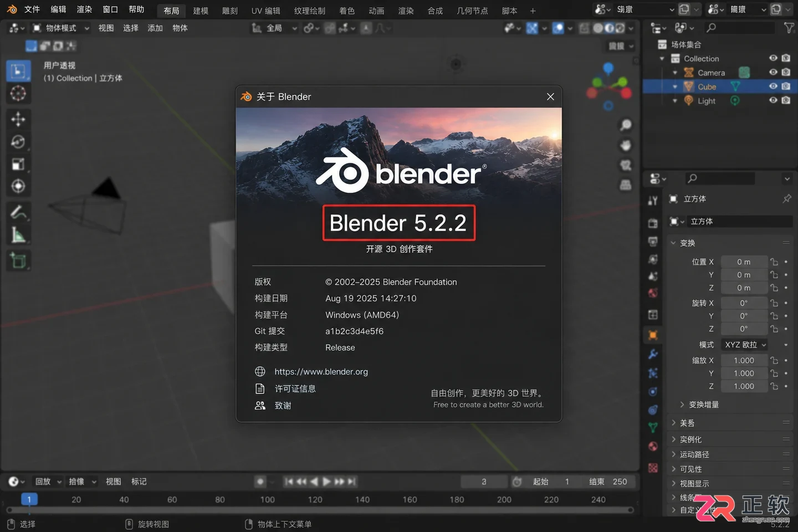Open the 全局 transform orientation dropdown
The height and width of the screenshot is (532, 798).
coord(274,28)
